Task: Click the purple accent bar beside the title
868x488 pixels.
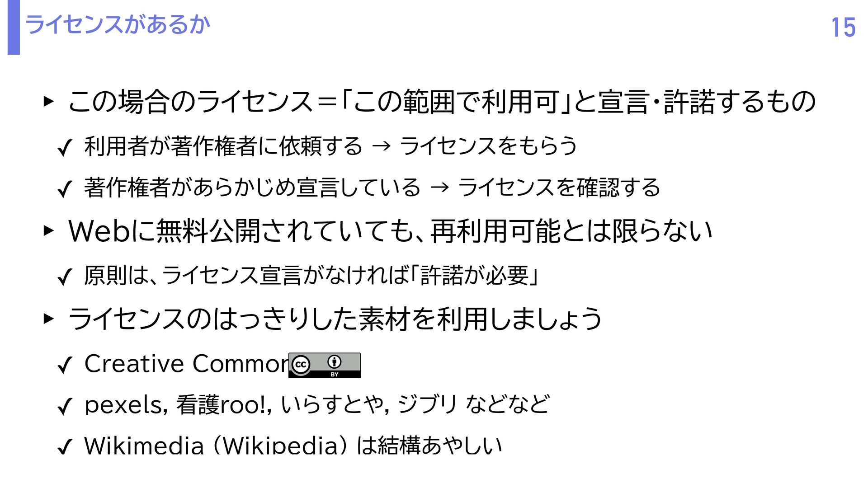Action: (14, 27)
